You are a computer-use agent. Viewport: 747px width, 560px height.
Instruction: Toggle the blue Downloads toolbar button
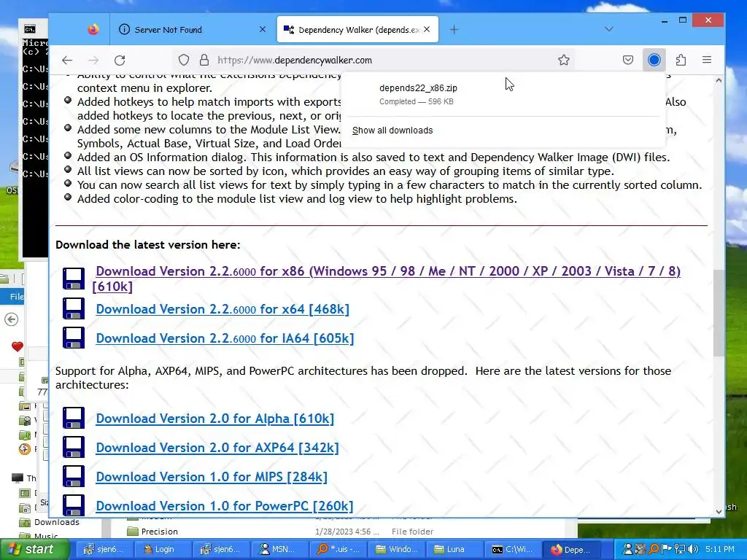click(x=654, y=60)
